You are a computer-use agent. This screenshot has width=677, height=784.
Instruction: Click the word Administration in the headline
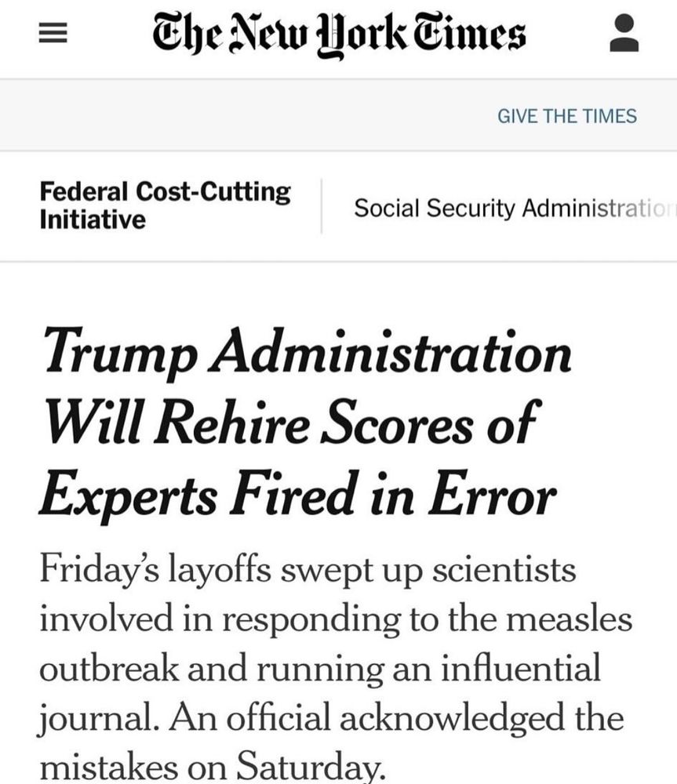pos(391,350)
